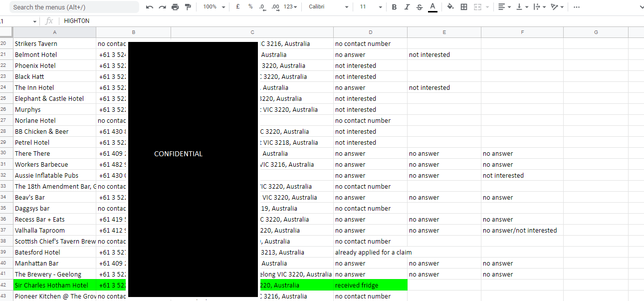Click the Search the menus box
This screenshot has height=301, width=644.
tap(74, 7)
